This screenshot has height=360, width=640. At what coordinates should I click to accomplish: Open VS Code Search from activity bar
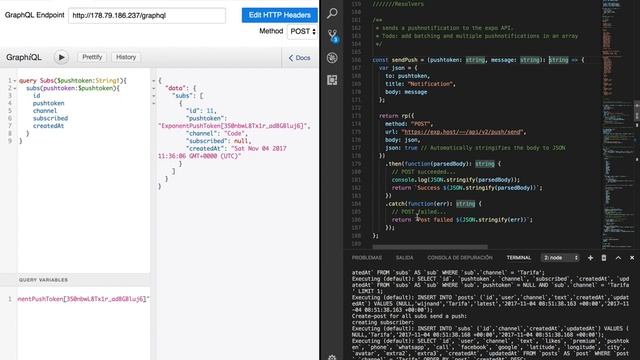[x=332, y=13]
